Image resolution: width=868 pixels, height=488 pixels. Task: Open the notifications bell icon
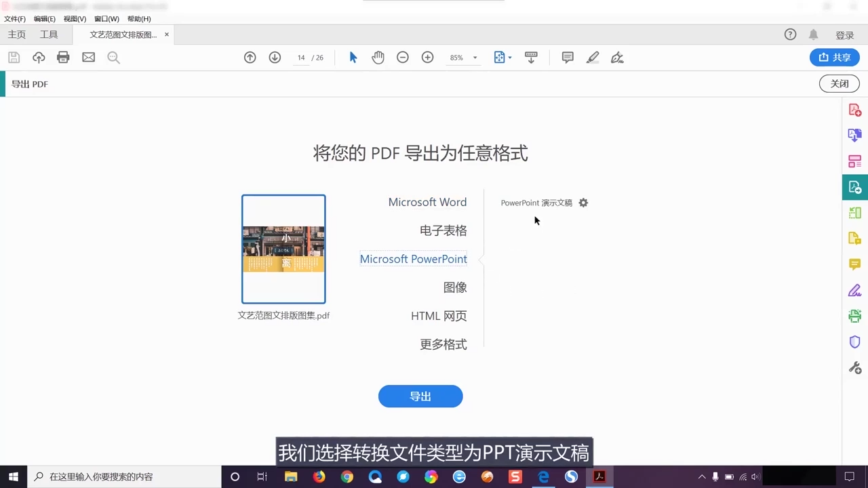(813, 35)
